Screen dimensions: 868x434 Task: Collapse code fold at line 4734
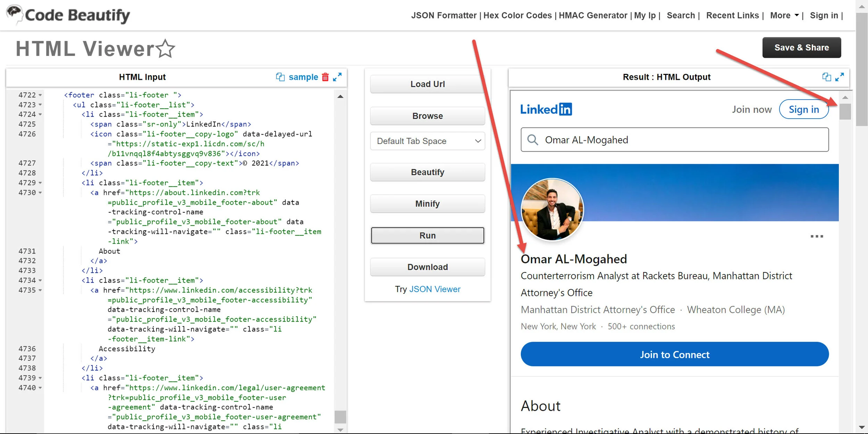40,280
